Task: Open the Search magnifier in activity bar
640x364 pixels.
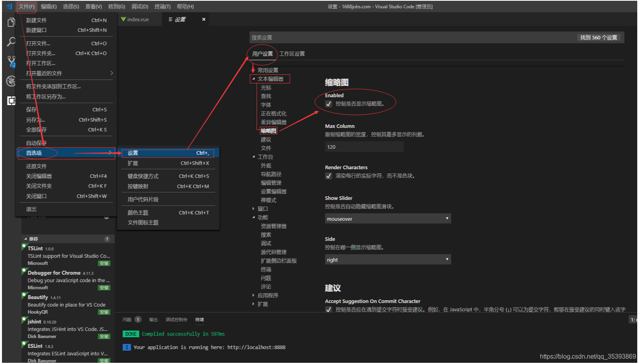Action: point(11,42)
